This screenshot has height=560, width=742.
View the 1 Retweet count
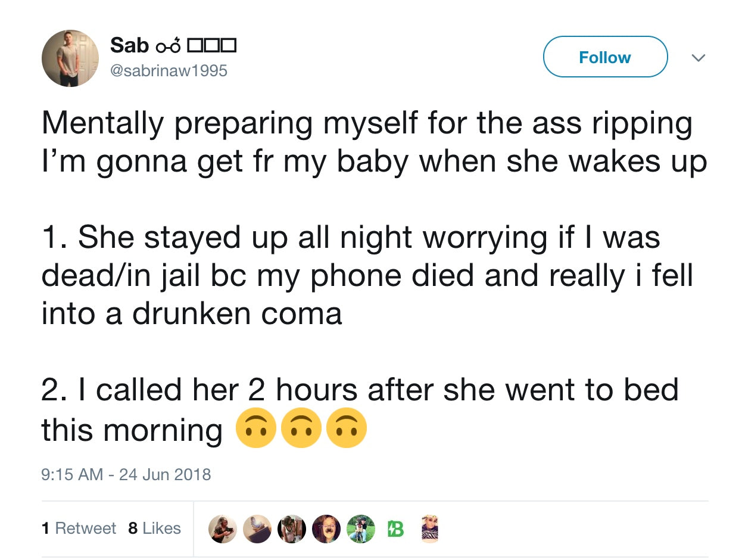coord(78,528)
